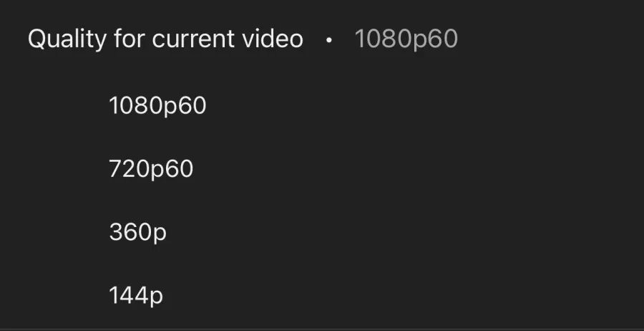Switch playback resolution to 360p
Viewport: 644px width, 331px height.
click(137, 232)
